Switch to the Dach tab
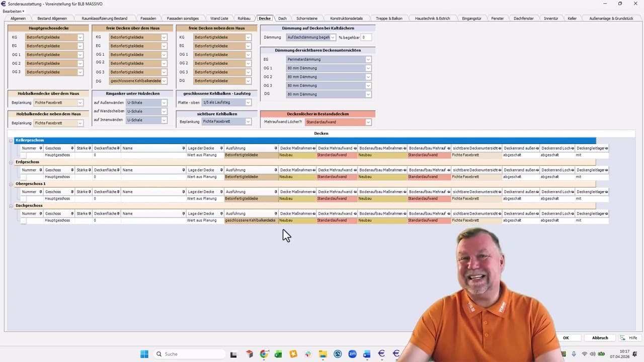Viewport: 644px width, 362px height. tap(282, 19)
